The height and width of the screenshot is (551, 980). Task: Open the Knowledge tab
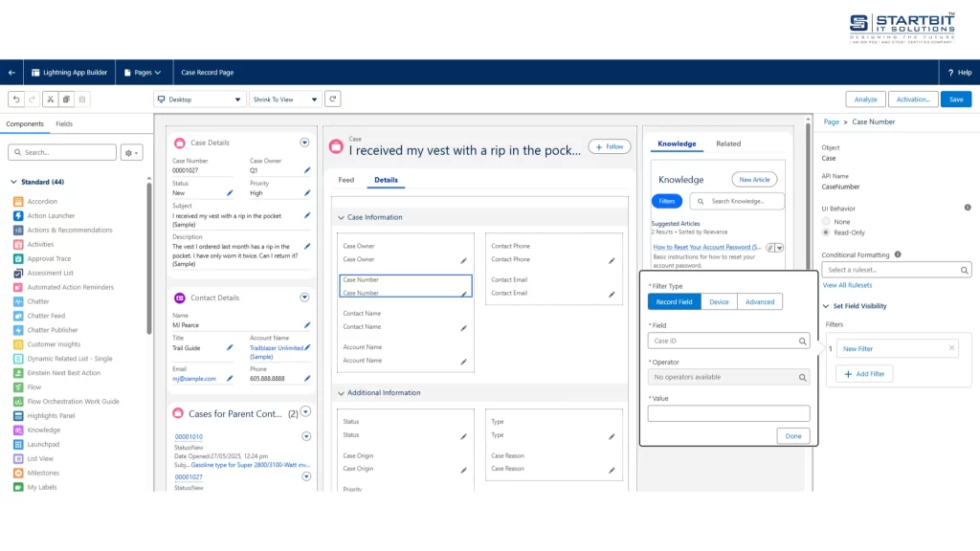tap(677, 143)
